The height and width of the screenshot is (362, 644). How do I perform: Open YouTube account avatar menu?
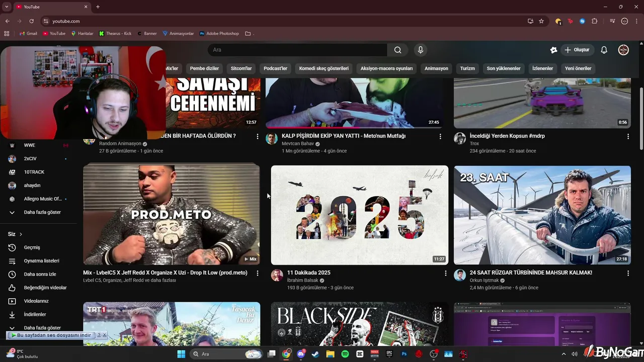pos(623,50)
